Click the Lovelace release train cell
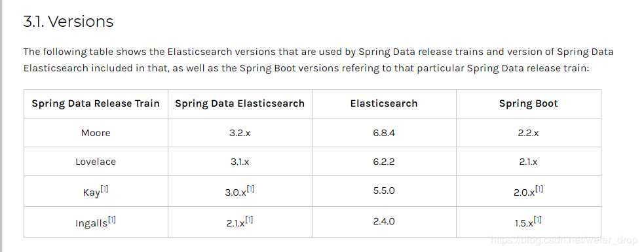Image resolution: width=644 pixels, height=252 pixels. click(x=96, y=162)
